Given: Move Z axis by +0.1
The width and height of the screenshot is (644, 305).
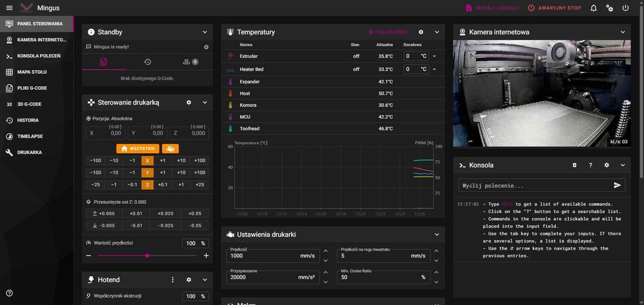Looking at the screenshot, I should tap(163, 185).
